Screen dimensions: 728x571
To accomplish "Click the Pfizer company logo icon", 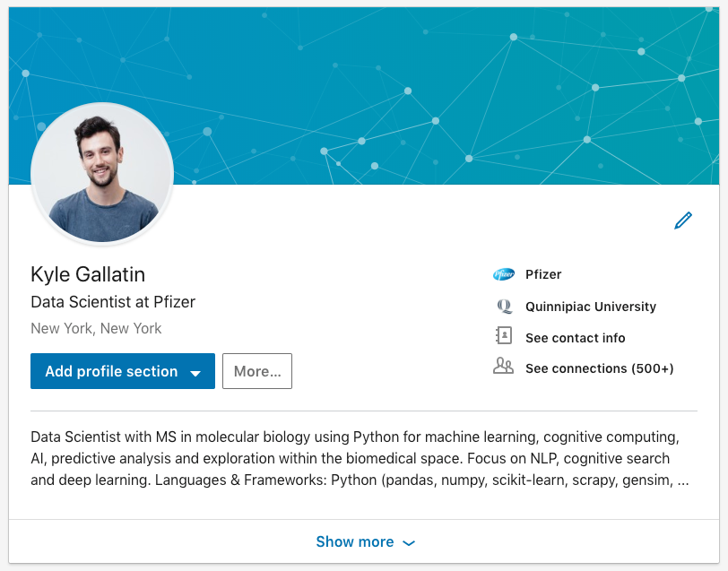I will tap(504, 274).
